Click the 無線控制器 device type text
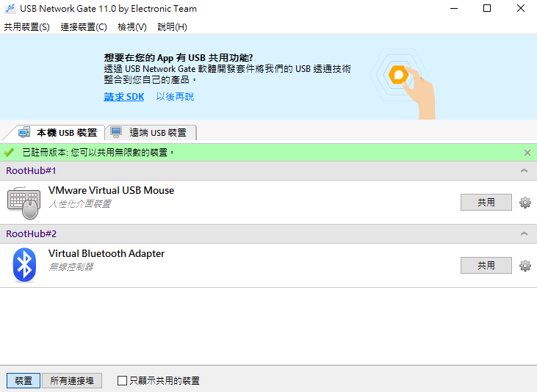This screenshot has width=537, height=392. [71, 267]
